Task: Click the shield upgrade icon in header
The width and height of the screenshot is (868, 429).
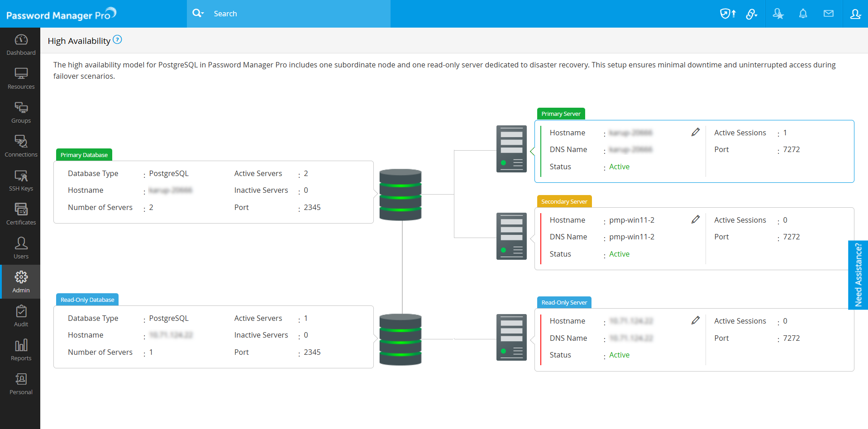Action: 727,14
